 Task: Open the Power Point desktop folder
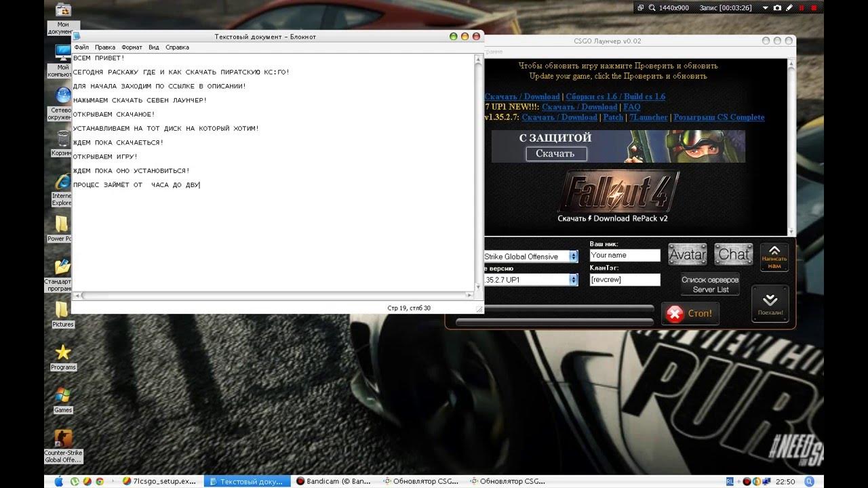(x=62, y=228)
